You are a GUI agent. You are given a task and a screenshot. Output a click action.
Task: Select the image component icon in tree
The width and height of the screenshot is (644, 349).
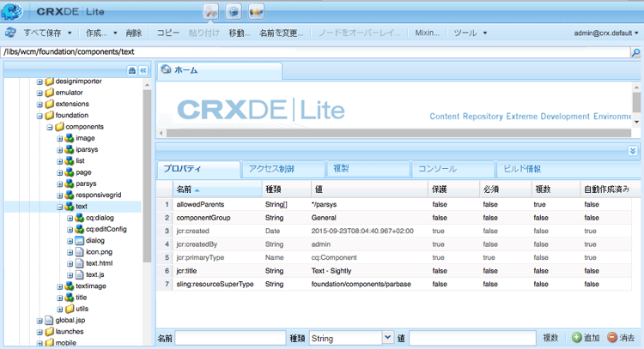[x=69, y=138]
